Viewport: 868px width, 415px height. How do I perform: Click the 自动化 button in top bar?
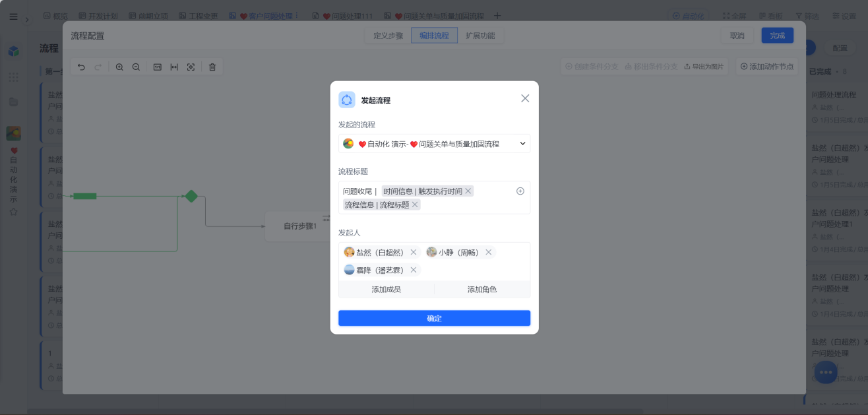coord(687,16)
